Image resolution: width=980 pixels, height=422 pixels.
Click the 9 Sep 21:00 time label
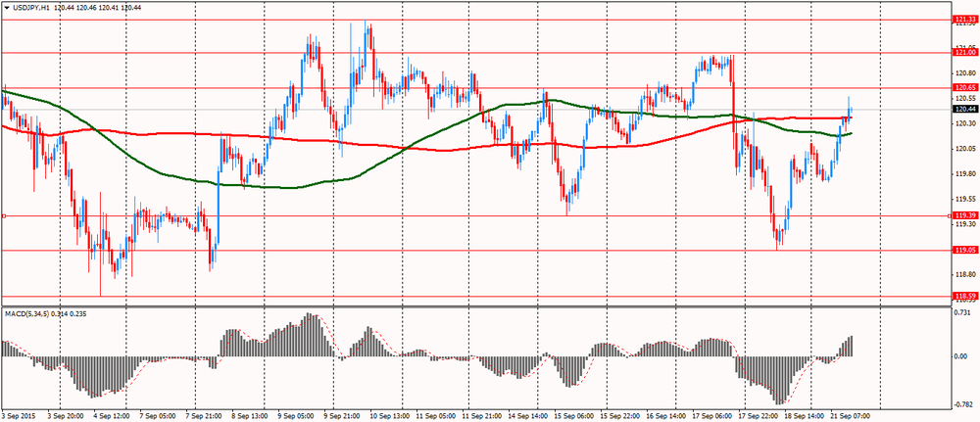341,416
